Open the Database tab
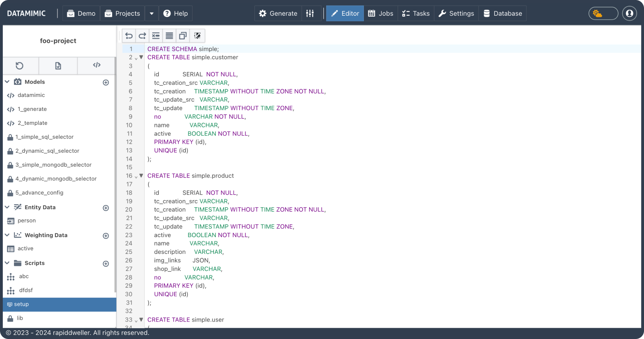 [502, 13]
